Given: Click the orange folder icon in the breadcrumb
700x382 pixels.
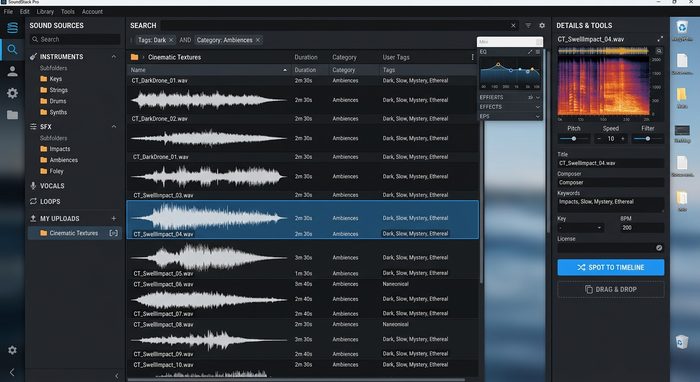Looking at the screenshot, I should [x=134, y=57].
